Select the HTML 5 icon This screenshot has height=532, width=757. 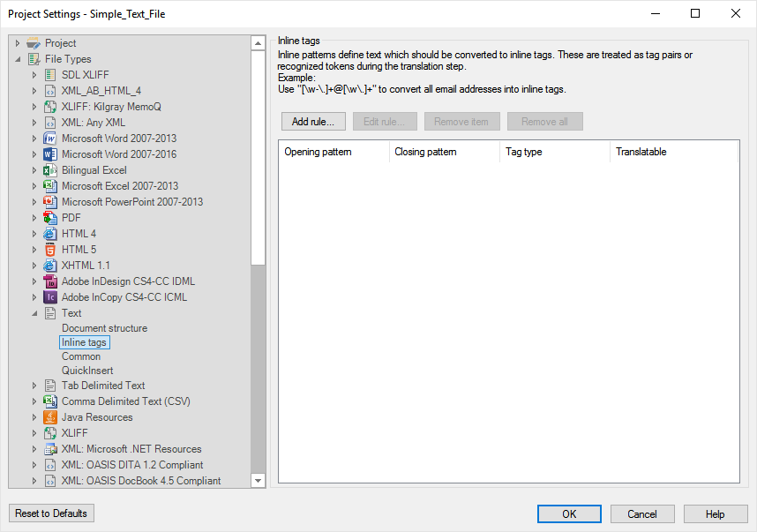[x=50, y=250]
